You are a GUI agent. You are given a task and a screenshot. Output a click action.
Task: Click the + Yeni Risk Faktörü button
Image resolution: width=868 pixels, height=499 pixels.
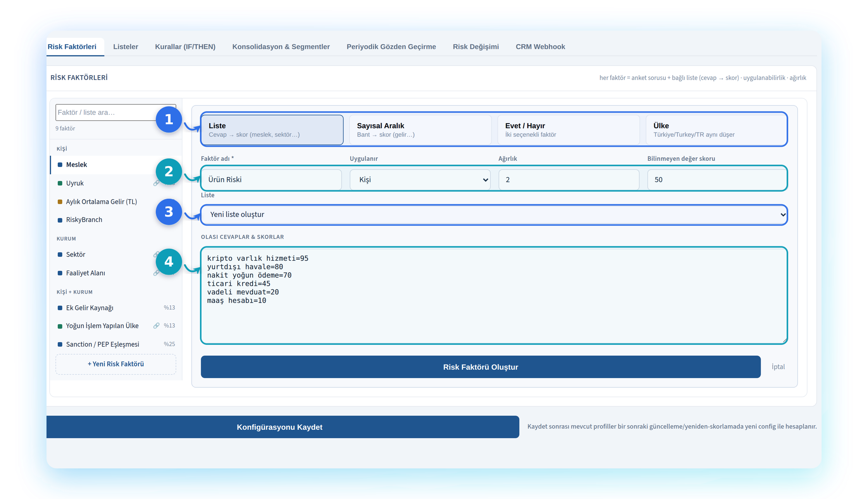point(116,364)
